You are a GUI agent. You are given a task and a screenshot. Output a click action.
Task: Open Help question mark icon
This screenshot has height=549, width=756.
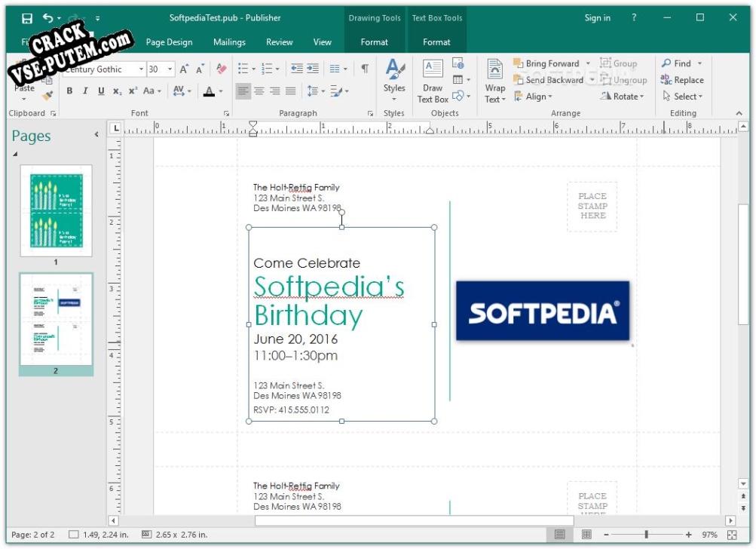[634, 18]
